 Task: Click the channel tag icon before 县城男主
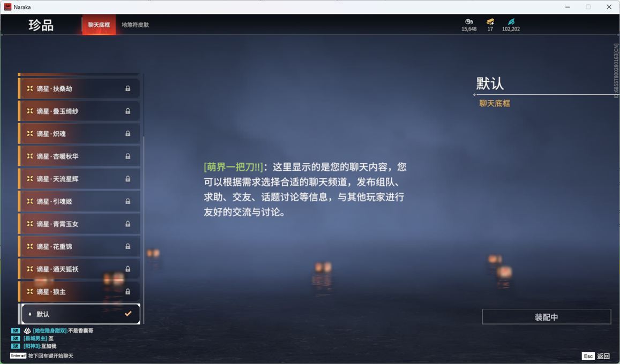point(16,338)
